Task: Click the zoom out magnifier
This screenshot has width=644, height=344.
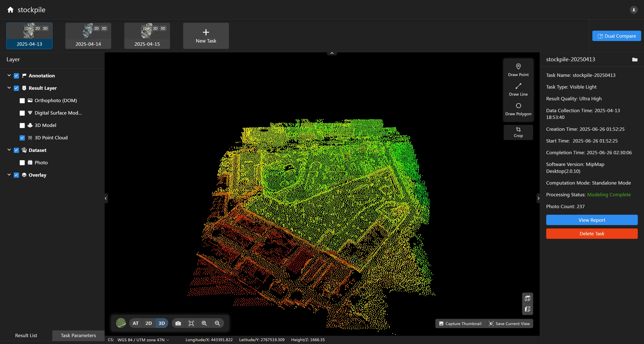Action: 217,323
